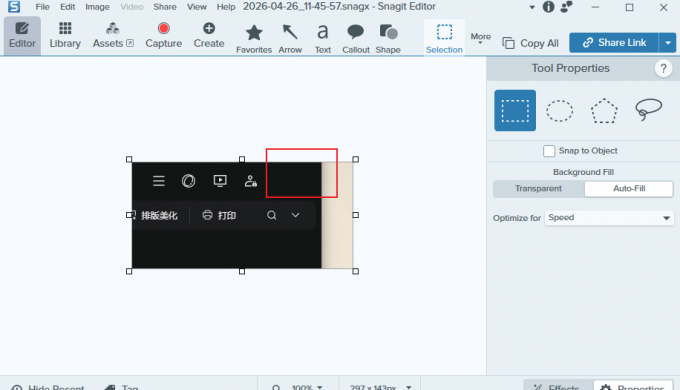
Task: Click the 排版美化 label in captured image
Action: (x=159, y=215)
